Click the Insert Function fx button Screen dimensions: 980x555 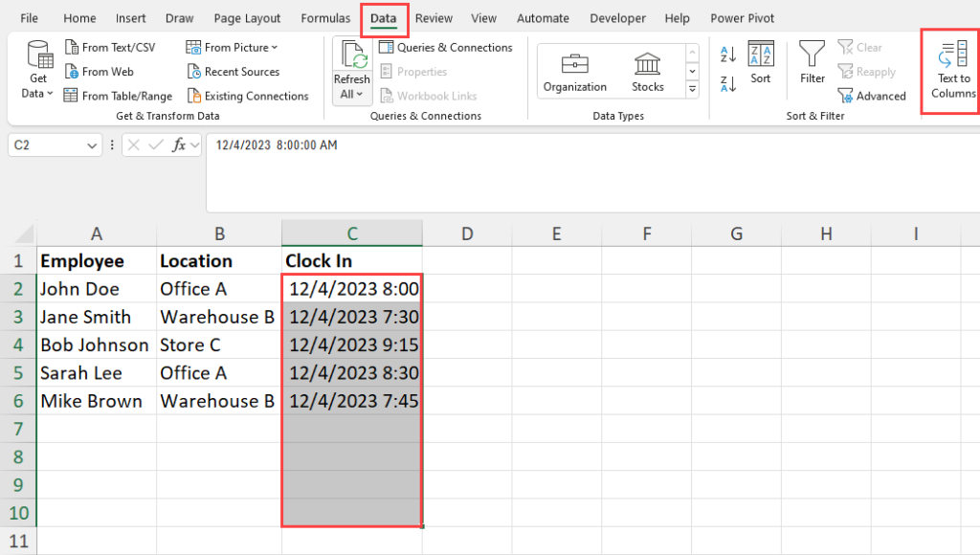(x=179, y=145)
